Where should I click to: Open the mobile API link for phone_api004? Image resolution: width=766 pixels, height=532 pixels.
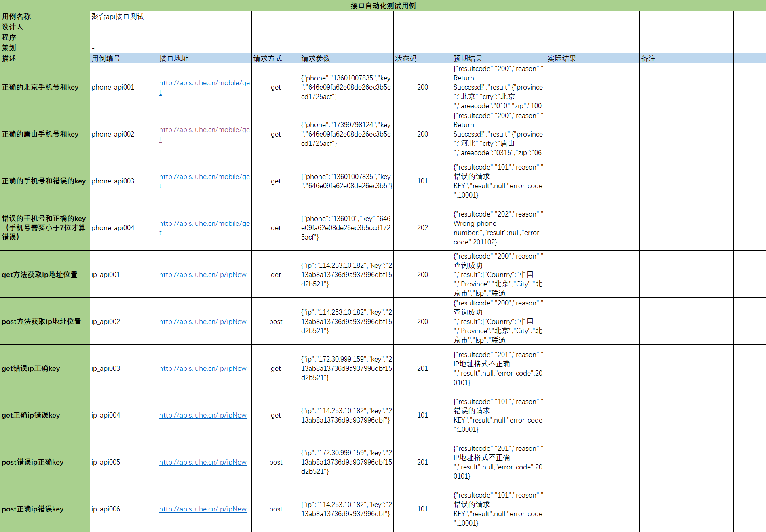[x=204, y=223]
